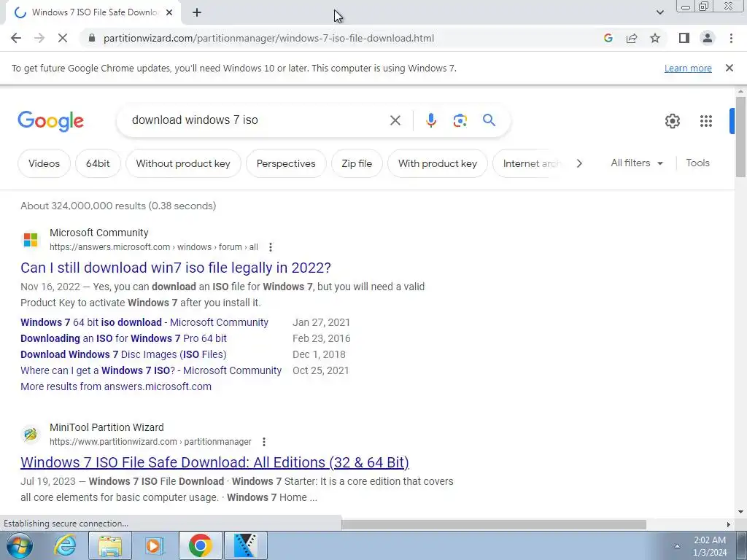Select the Without product key chip
Screen dimensions: 747x560
(x=183, y=163)
